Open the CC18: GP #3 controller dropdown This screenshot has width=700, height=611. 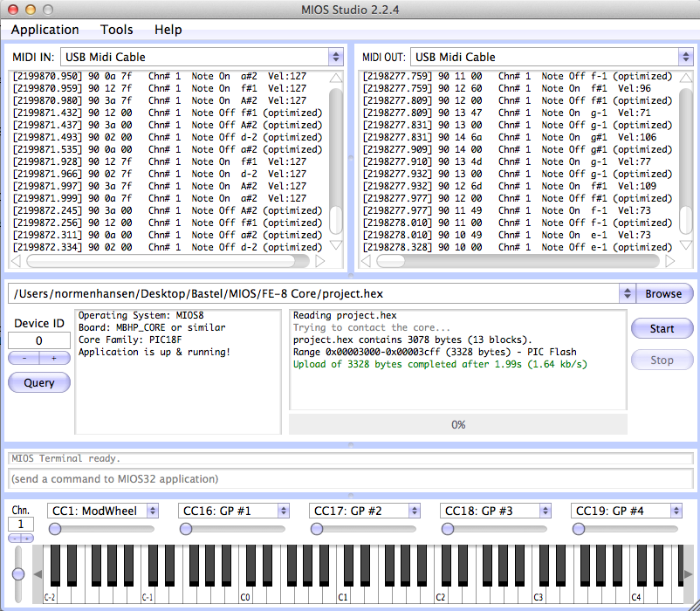pos(496,511)
